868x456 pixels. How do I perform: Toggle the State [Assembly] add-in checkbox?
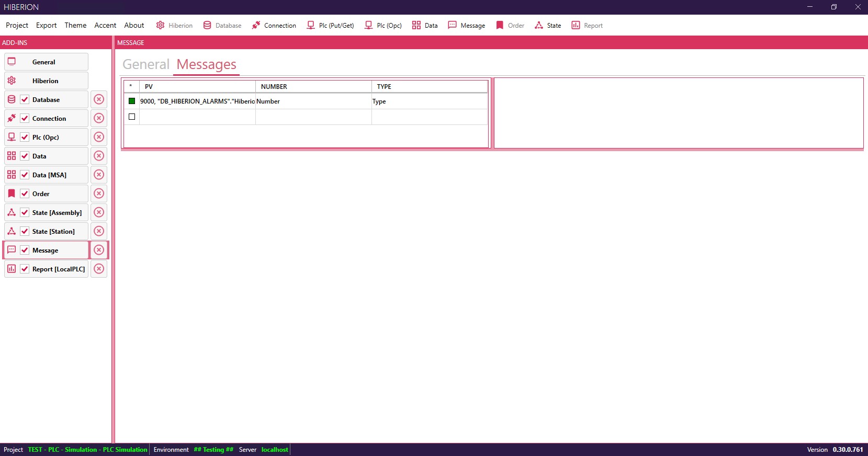pyautogui.click(x=25, y=212)
